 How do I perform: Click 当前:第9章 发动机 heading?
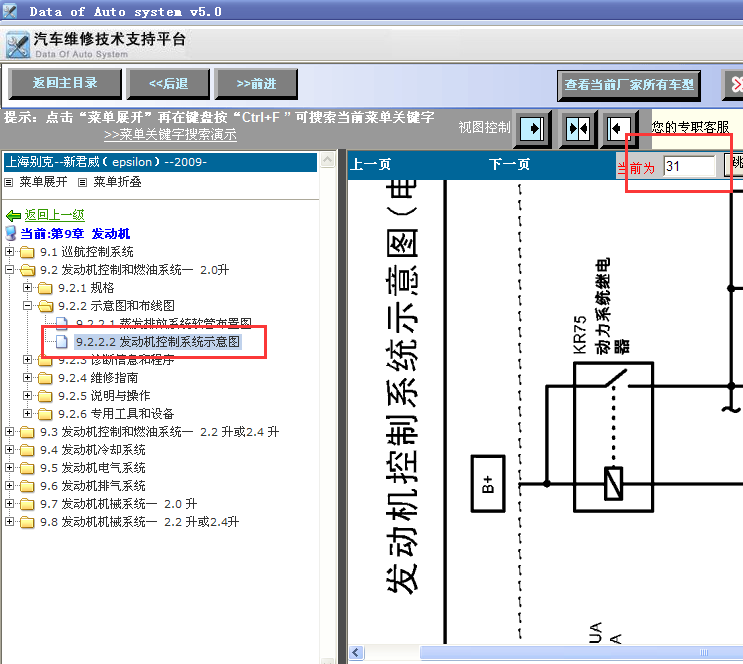[75, 234]
